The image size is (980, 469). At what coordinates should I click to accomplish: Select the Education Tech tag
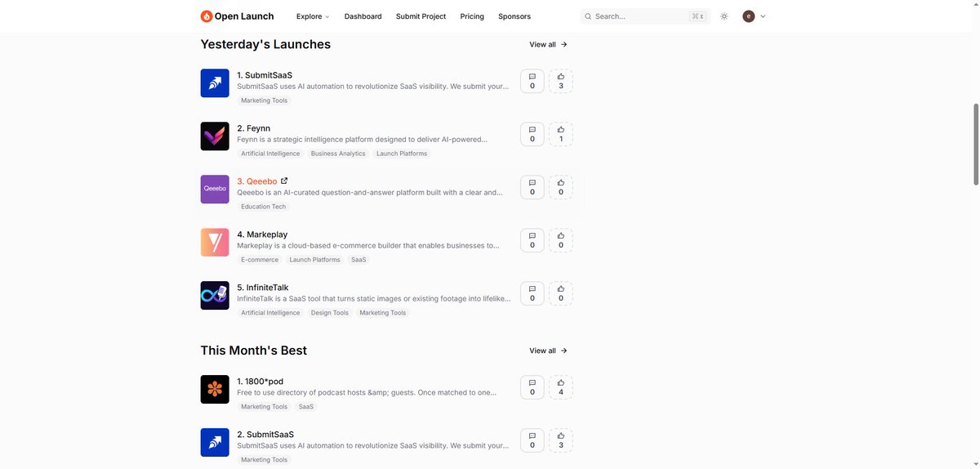(263, 207)
